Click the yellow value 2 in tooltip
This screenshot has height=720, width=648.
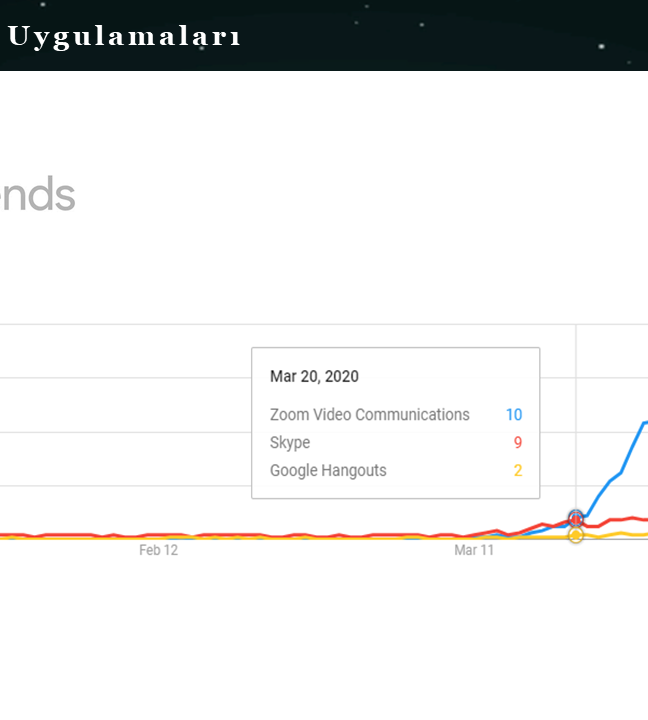click(518, 471)
